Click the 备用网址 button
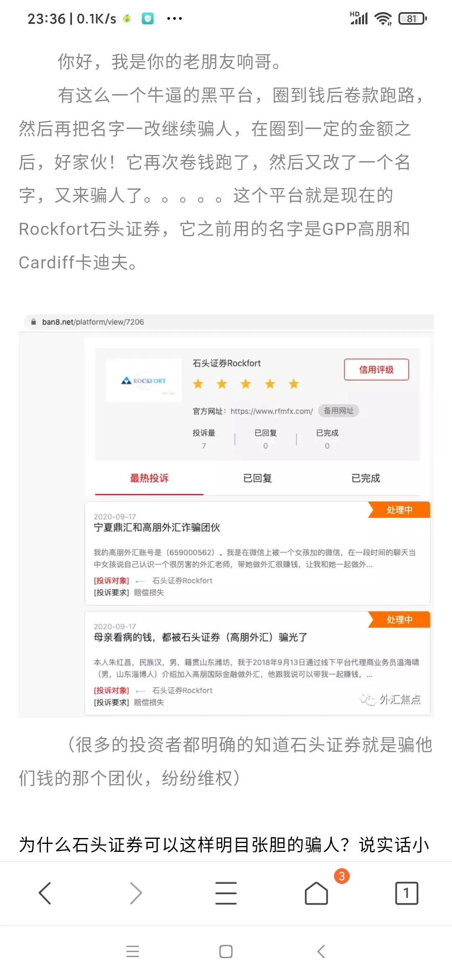 (339, 411)
